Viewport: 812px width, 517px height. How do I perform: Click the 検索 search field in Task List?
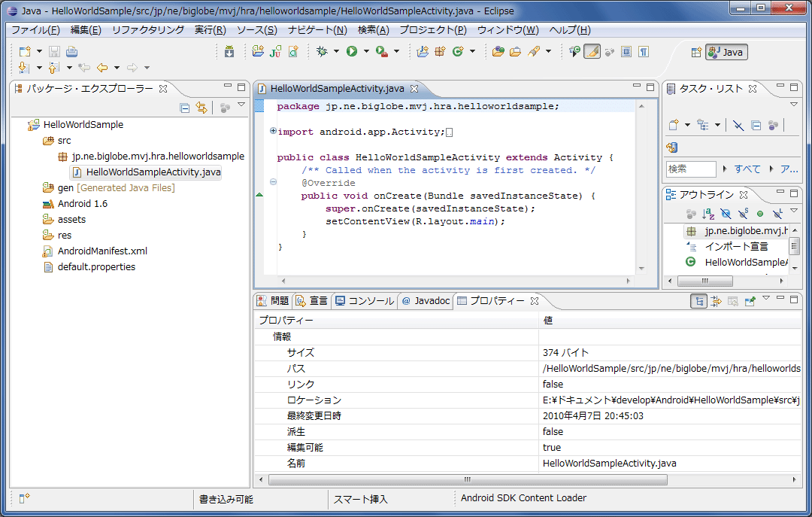pyautogui.click(x=691, y=169)
